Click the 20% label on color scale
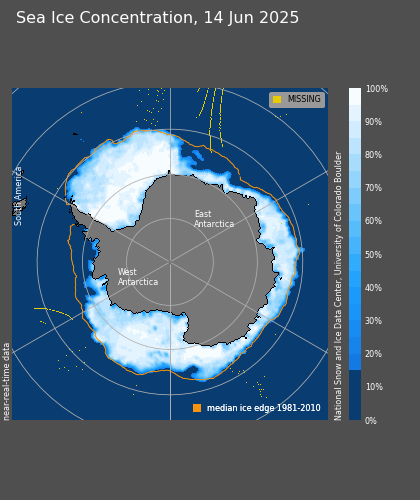Screen dimensions: 420x500 click(x=373, y=354)
